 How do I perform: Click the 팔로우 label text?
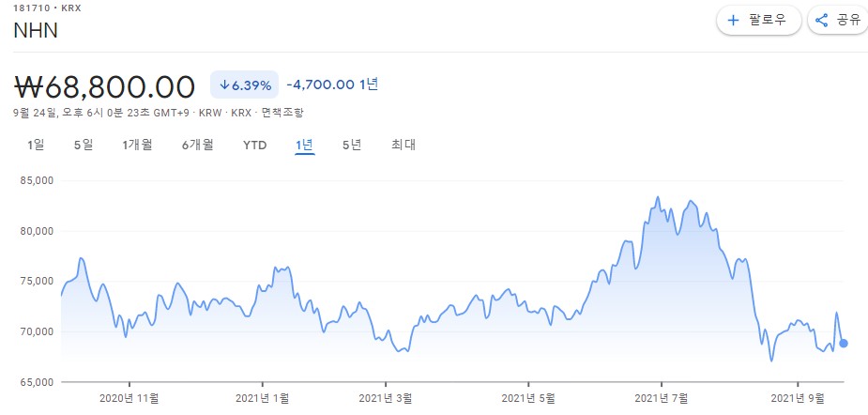click(769, 21)
